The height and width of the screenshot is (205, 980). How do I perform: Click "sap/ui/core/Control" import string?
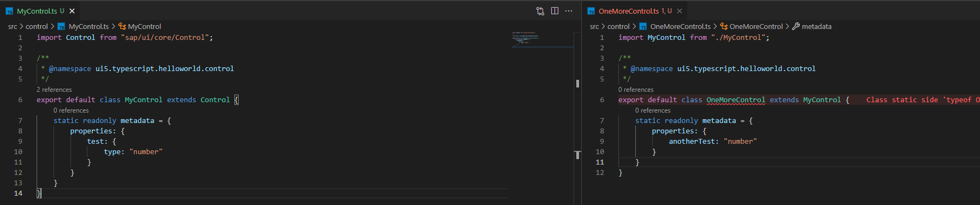[165, 38]
